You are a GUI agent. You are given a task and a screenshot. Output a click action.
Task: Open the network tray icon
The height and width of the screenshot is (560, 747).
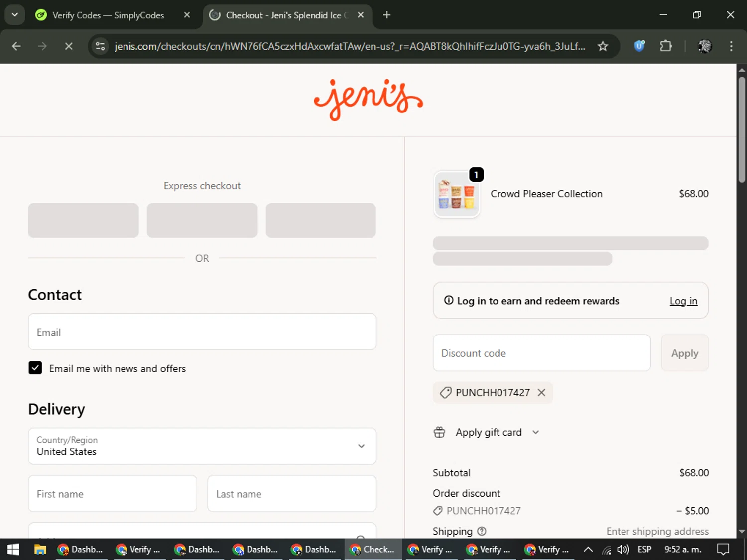tap(606, 550)
